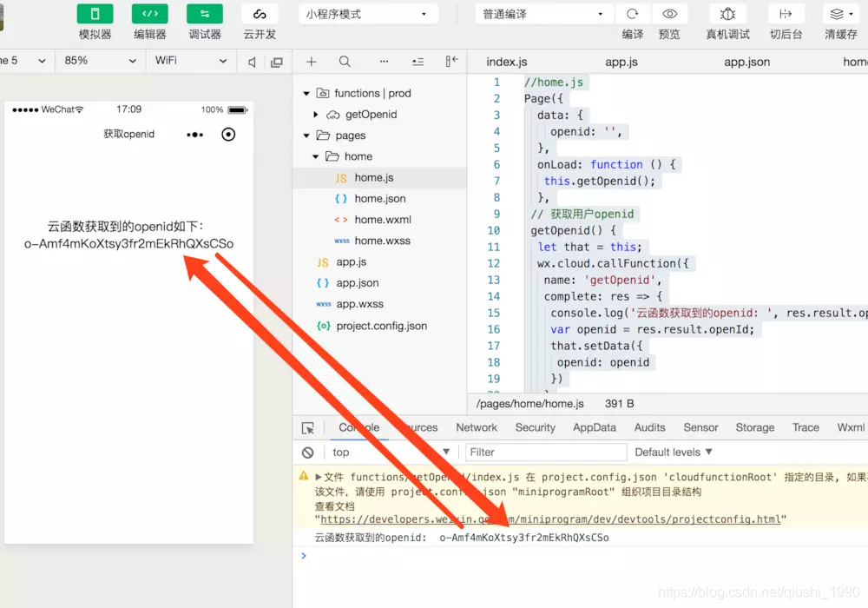Open the Network devtools tab
Image resolution: width=868 pixels, height=608 pixels.
point(476,427)
